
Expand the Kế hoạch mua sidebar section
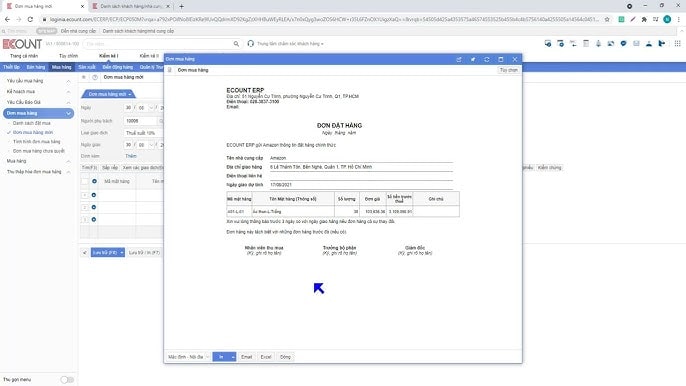(68, 91)
